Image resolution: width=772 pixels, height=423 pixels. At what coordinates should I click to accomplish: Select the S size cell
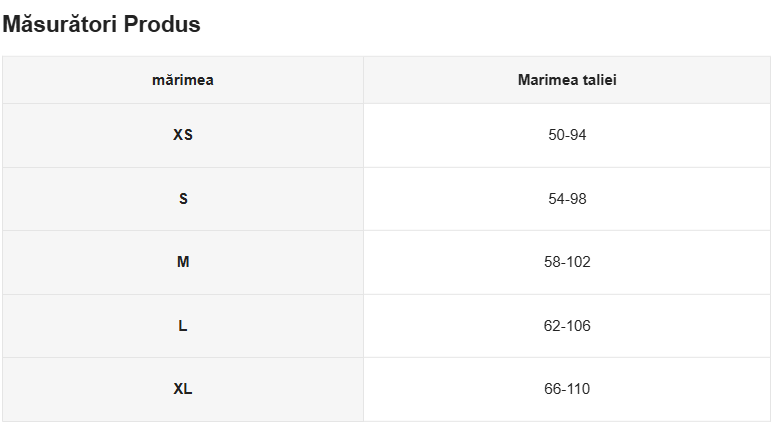[183, 199]
